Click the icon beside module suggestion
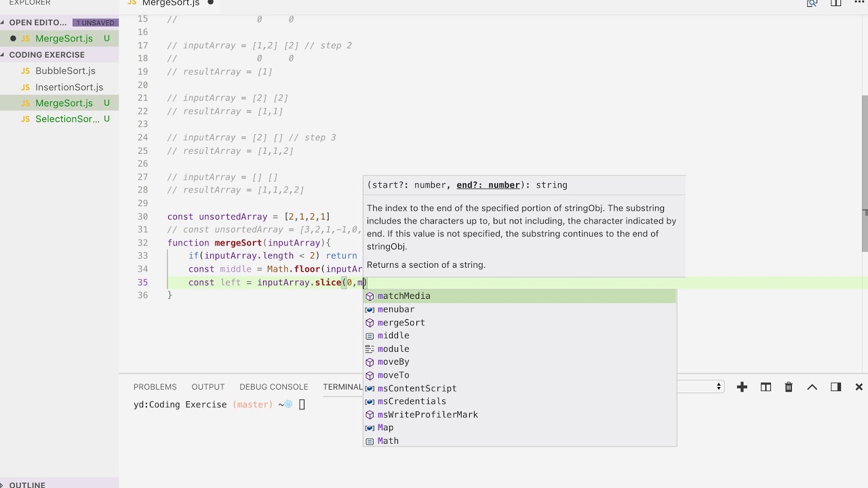This screenshot has height=488, width=868. pos(370,349)
